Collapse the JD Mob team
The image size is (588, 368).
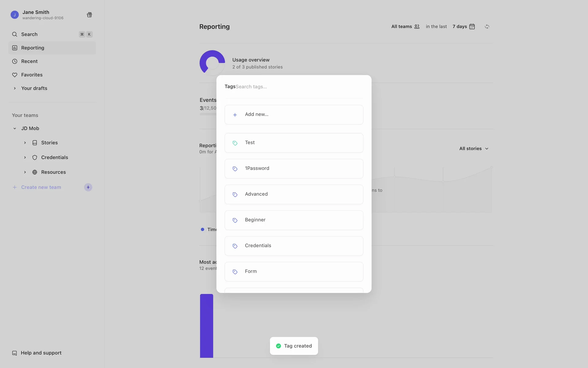(15, 128)
